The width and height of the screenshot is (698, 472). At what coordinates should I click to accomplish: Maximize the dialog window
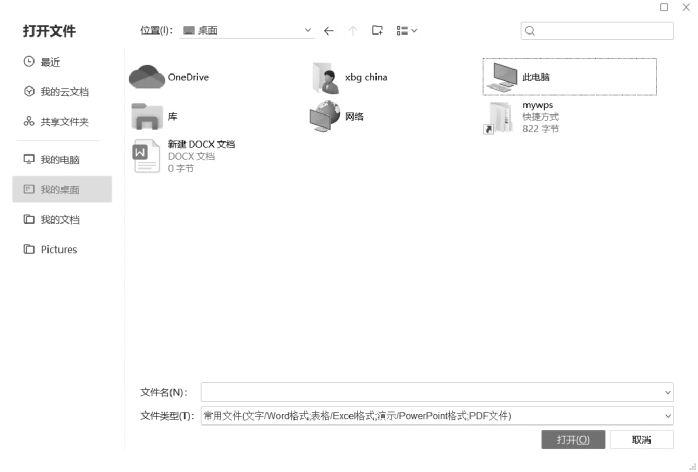tap(664, 7)
